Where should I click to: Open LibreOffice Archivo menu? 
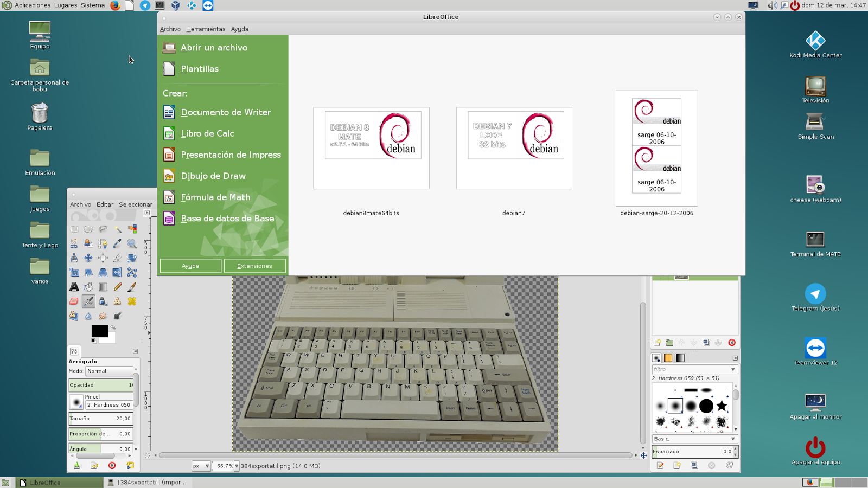pos(170,29)
